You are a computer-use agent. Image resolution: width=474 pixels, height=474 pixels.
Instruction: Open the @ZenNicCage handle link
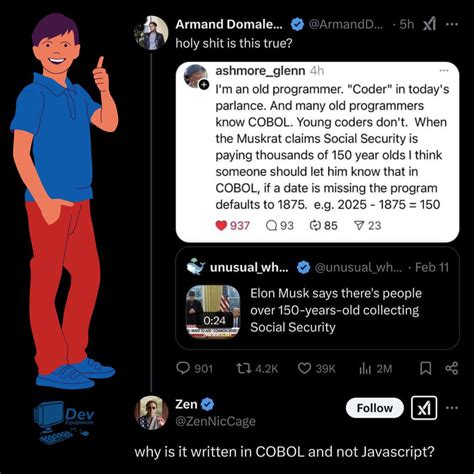[215, 421]
